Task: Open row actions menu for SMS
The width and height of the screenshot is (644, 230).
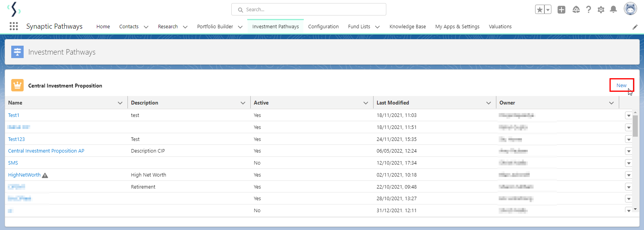Action: pos(629,163)
